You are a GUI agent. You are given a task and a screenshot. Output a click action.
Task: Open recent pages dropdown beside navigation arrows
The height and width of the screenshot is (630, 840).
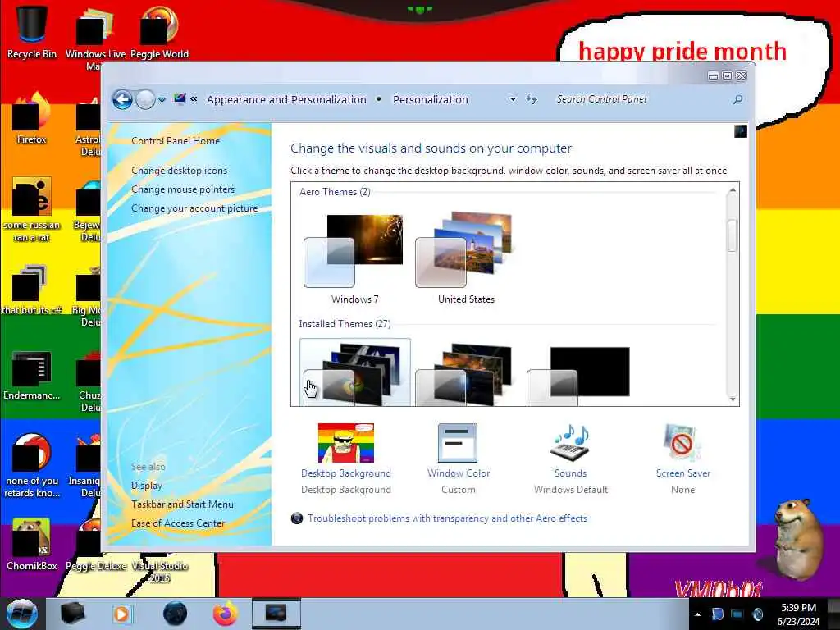tap(162, 99)
